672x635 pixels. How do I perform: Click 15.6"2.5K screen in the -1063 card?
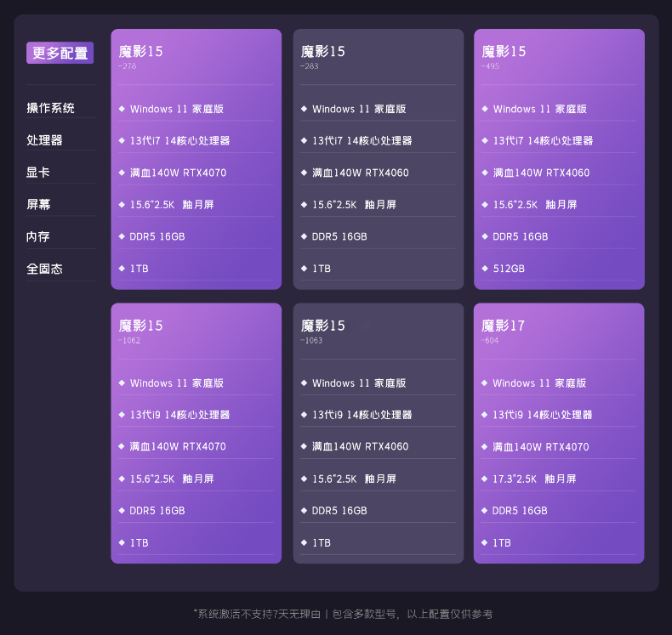click(x=355, y=479)
